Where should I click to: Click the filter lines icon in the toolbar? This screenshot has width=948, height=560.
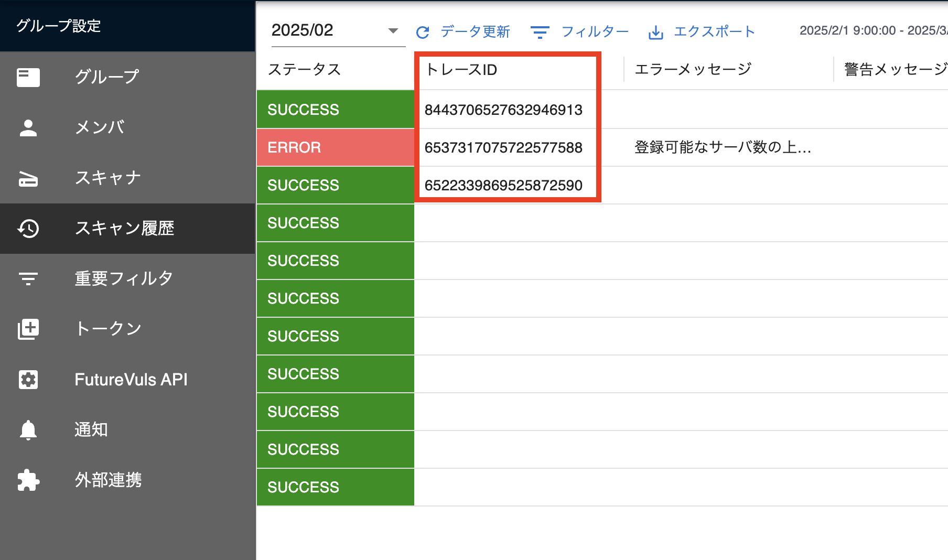[540, 33]
